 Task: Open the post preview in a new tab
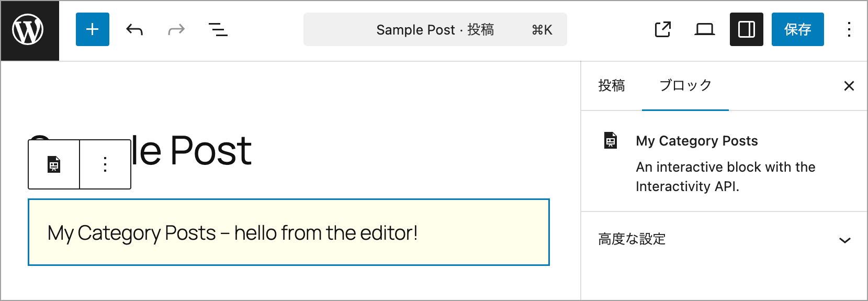pyautogui.click(x=663, y=29)
